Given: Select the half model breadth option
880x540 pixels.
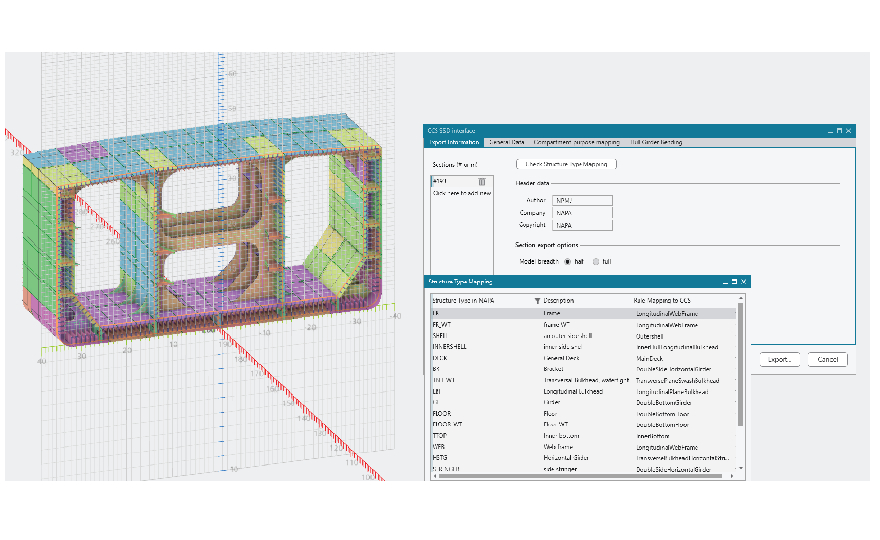Looking at the screenshot, I should [568, 261].
